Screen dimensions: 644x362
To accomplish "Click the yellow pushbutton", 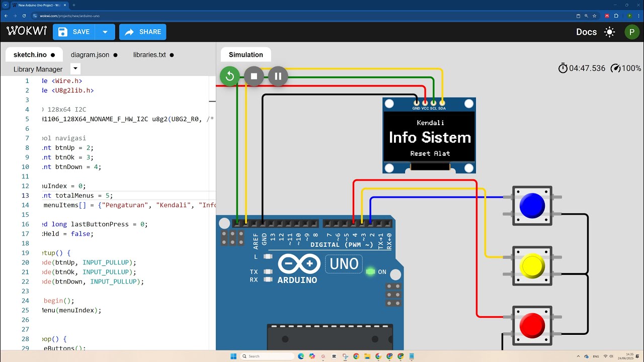I will pyautogui.click(x=532, y=266).
